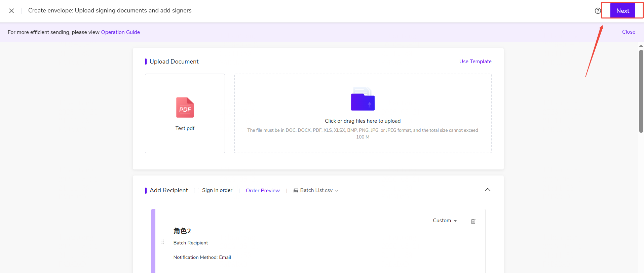Delete recipient 角色2 with trash icon

(473, 221)
